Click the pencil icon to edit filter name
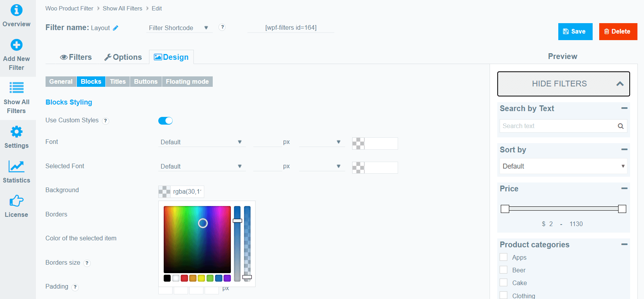The image size is (644, 299). pos(115,28)
